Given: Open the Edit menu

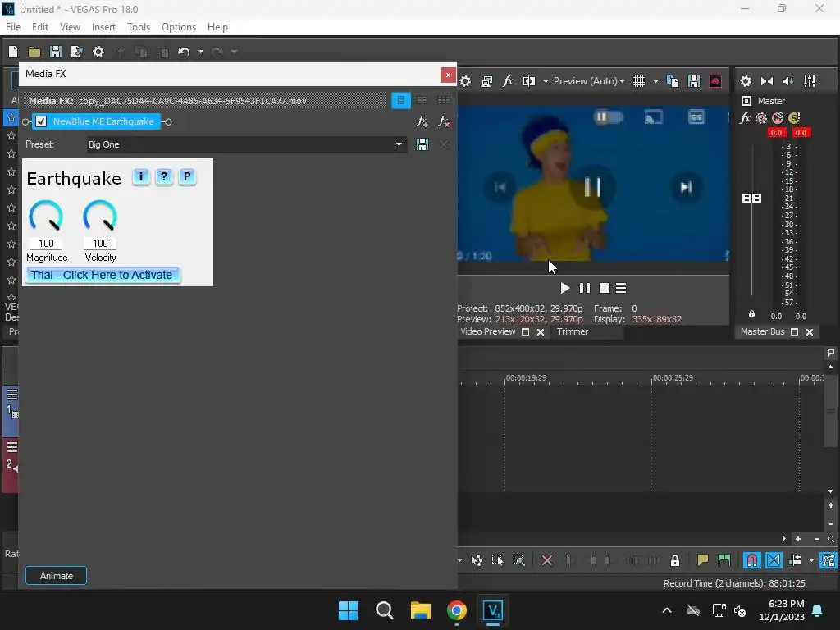Looking at the screenshot, I should (x=40, y=27).
